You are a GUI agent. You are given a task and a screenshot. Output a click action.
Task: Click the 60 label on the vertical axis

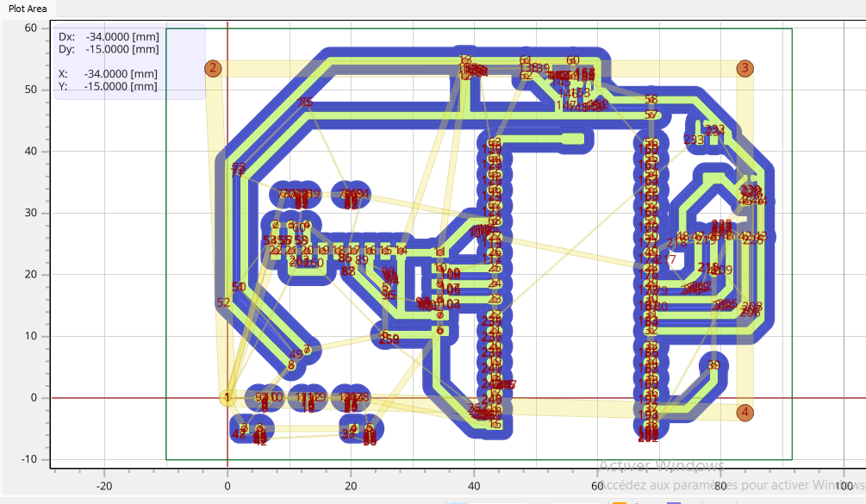pyautogui.click(x=30, y=28)
